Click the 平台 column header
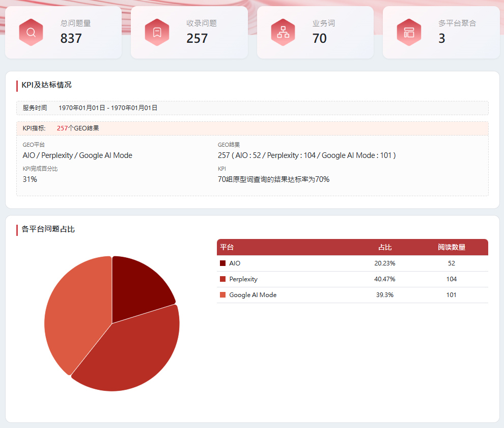Image resolution: width=504 pixels, height=428 pixels. tap(227, 247)
